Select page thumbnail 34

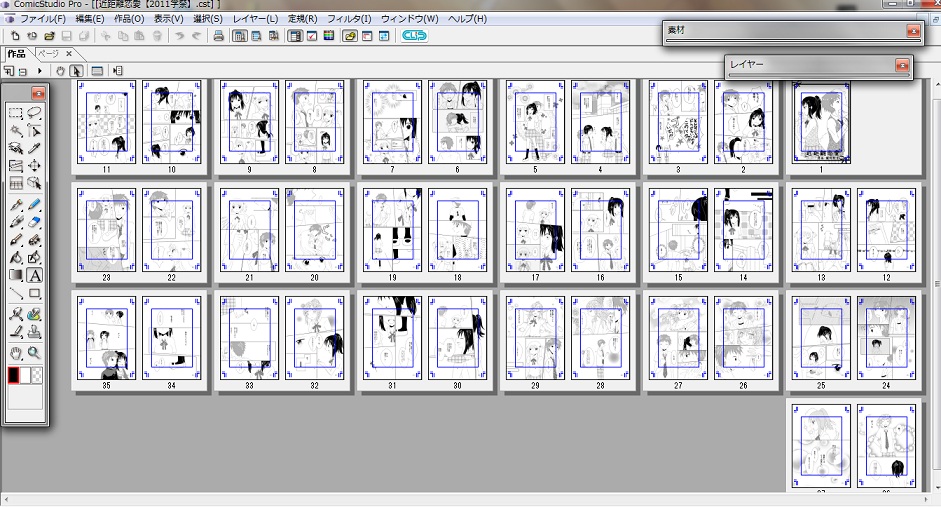point(172,338)
